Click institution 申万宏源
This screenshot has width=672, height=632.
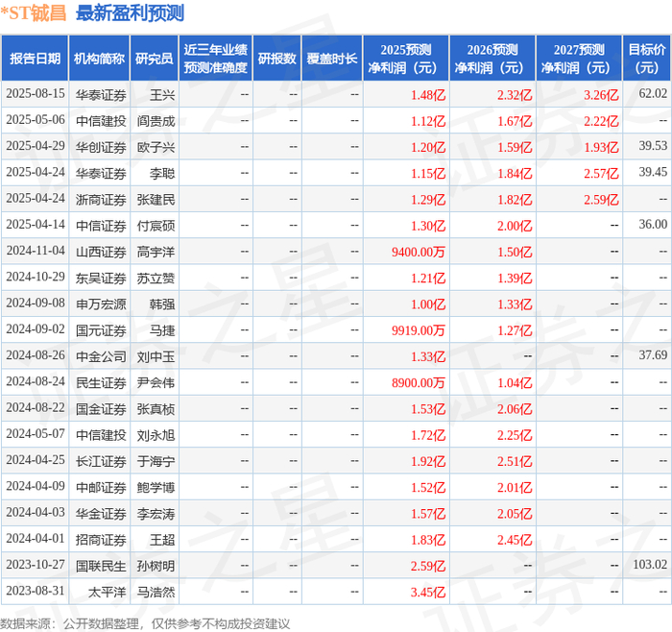101,304
